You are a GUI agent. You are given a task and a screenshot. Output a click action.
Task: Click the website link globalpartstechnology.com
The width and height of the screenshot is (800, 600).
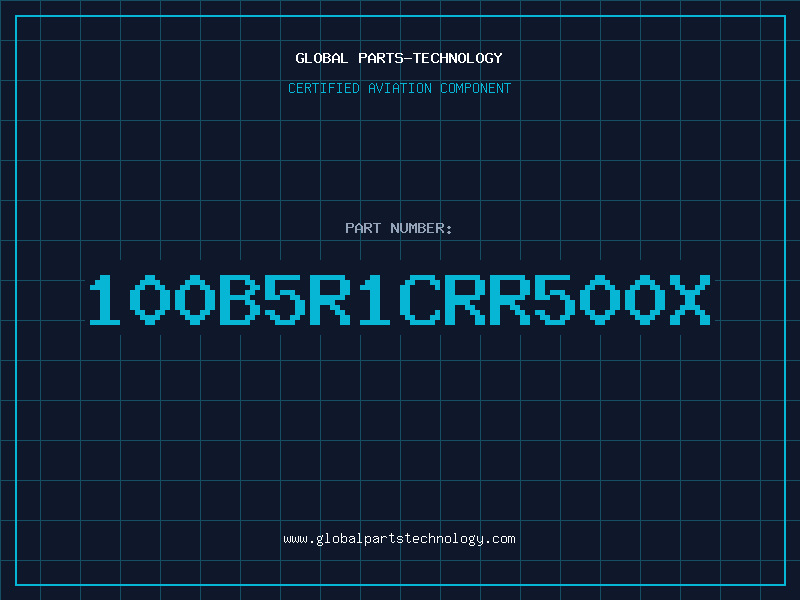point(399,539)
